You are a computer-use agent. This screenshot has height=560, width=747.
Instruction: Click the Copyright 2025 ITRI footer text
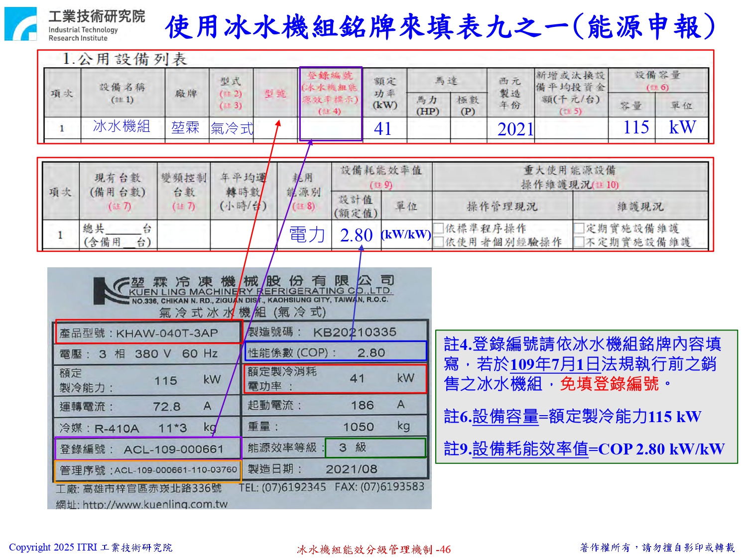click(x=91, y=548)
